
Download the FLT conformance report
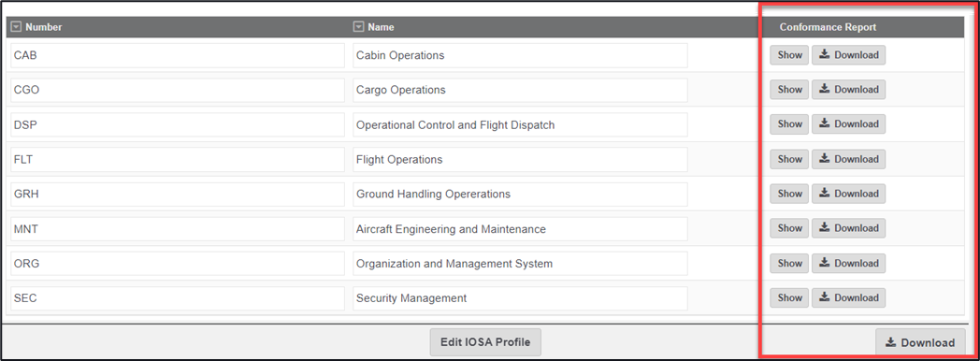(849, 159)
